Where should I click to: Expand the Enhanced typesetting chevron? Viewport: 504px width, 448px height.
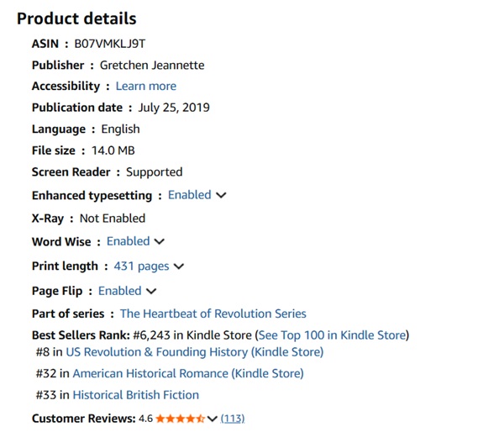221,195
